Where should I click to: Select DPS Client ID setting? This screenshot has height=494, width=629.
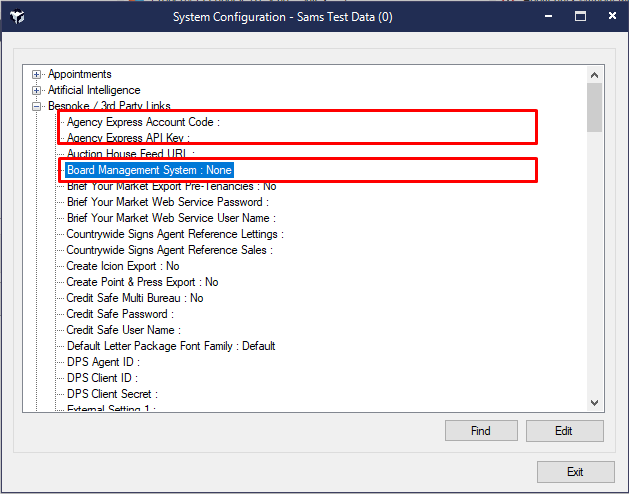pyautogui.click(x=102, y=378)
